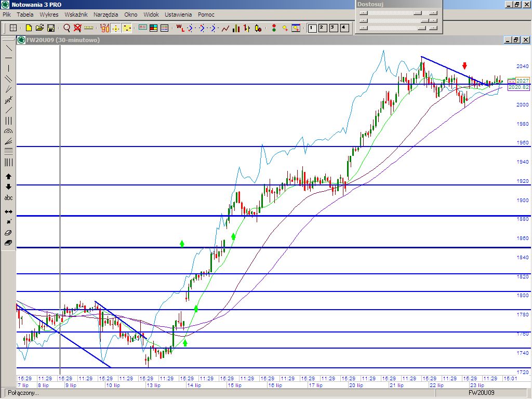Toggle the second yellow dotted highlighted button
This screenshot has width=532, height=399.
pos(127,28)
